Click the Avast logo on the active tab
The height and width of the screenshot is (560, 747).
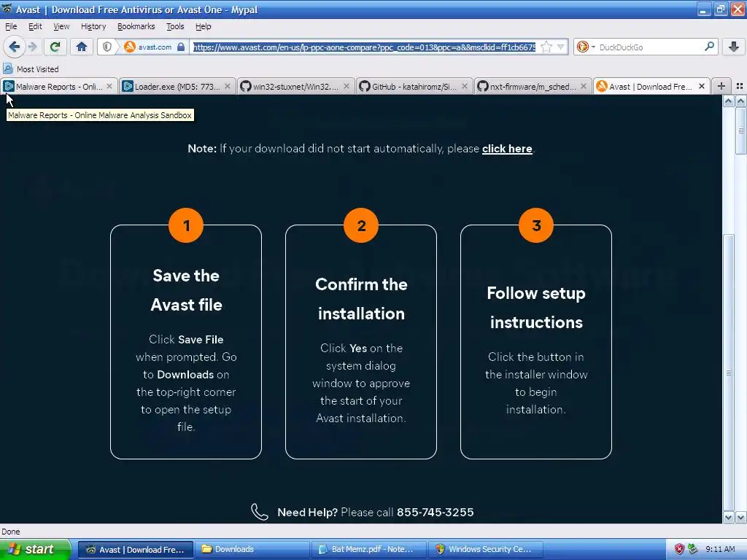pyautogui.click(x=602, y=86)
